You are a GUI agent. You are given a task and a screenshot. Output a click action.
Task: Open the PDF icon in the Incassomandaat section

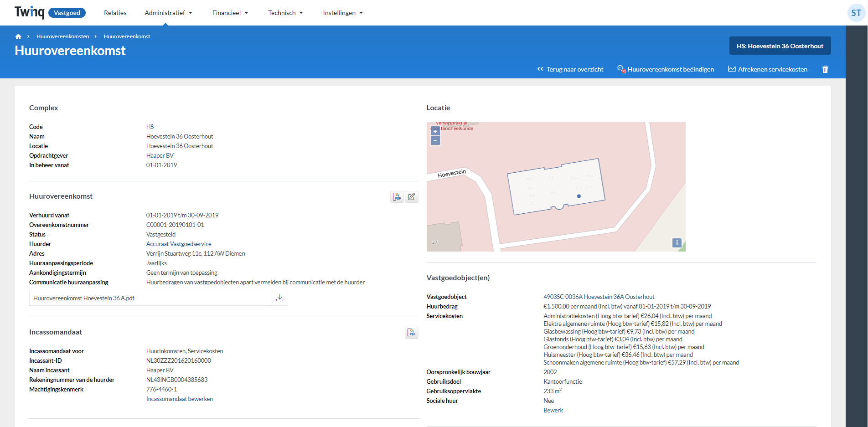411,333
